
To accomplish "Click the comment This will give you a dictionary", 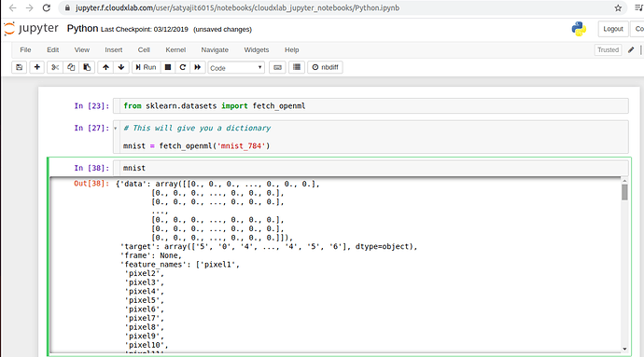I will point(197,128).
